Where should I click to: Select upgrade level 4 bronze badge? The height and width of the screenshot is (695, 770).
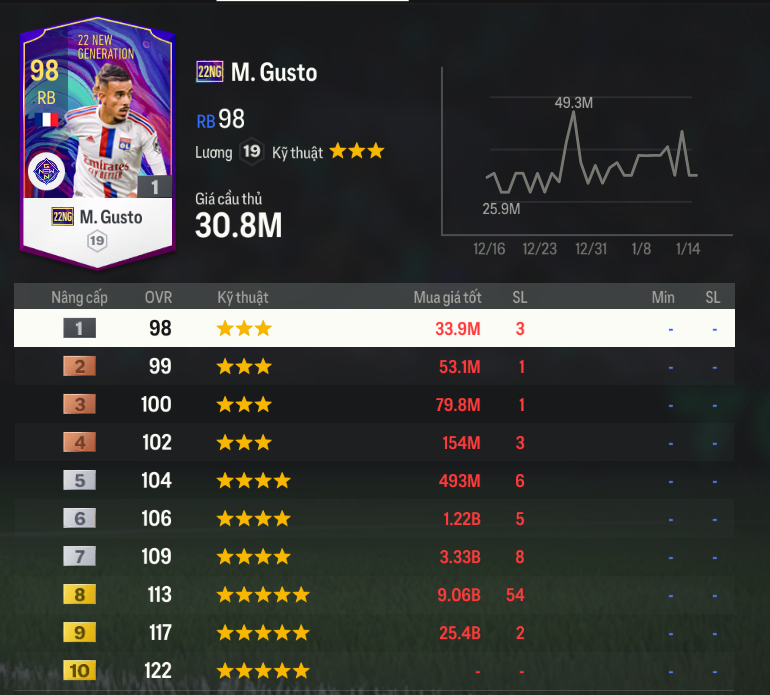(x=80, y=443)
